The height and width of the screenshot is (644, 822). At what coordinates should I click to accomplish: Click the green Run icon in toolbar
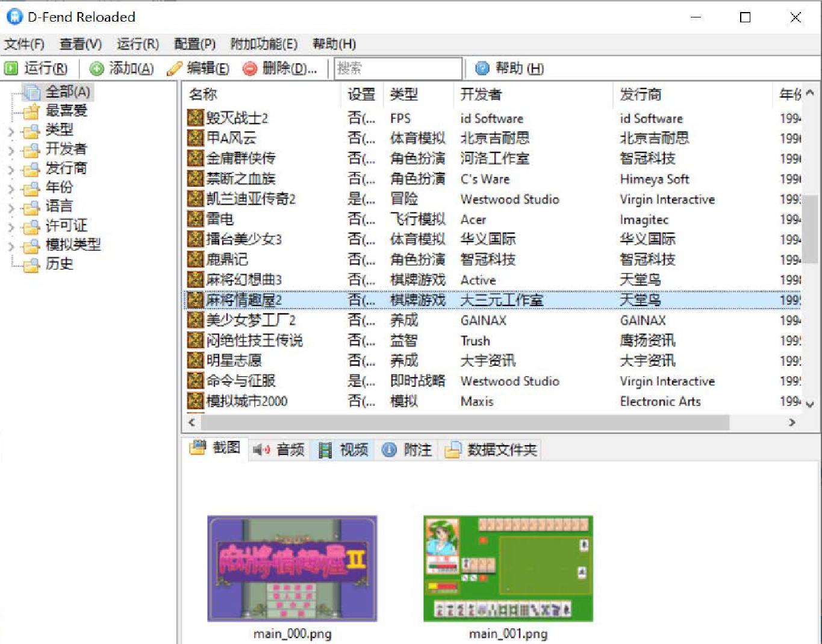(x=11, y=69)
